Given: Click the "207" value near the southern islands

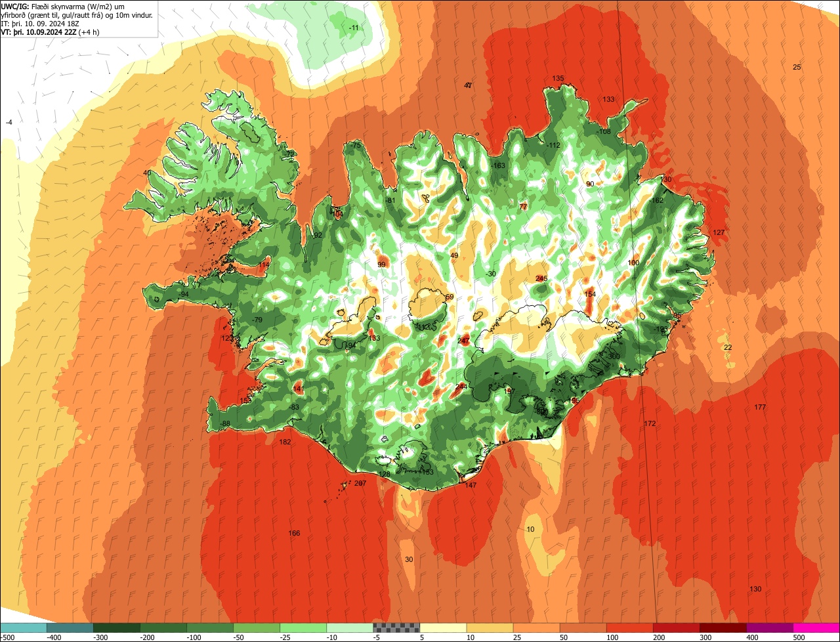Looking at the screenshot, I should click(x=360, y=483).
